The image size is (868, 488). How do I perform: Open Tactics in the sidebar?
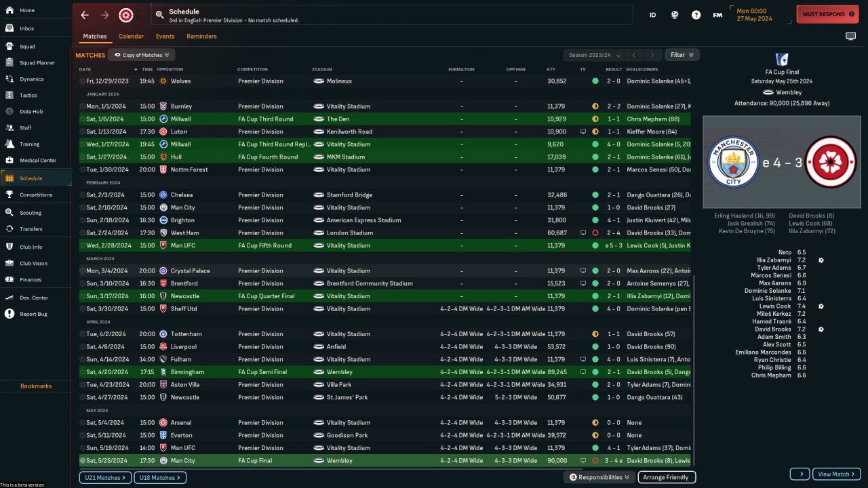coord(36,95)
